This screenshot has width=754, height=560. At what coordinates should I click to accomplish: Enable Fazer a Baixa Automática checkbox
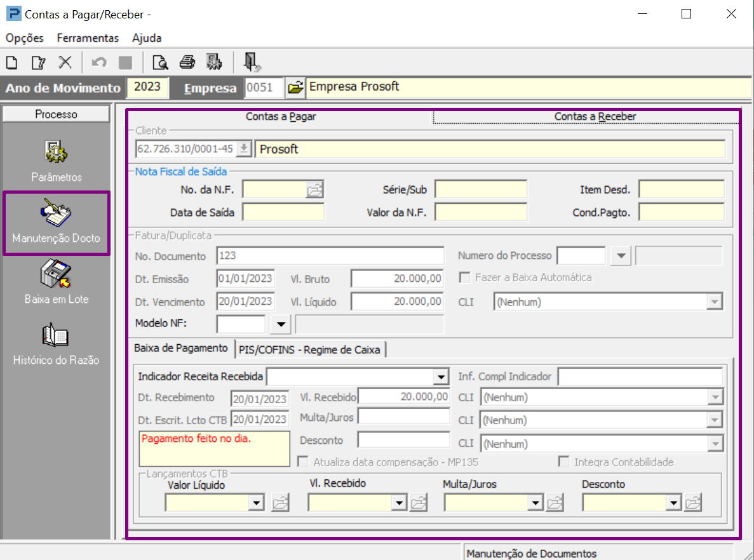pos(465,277)
